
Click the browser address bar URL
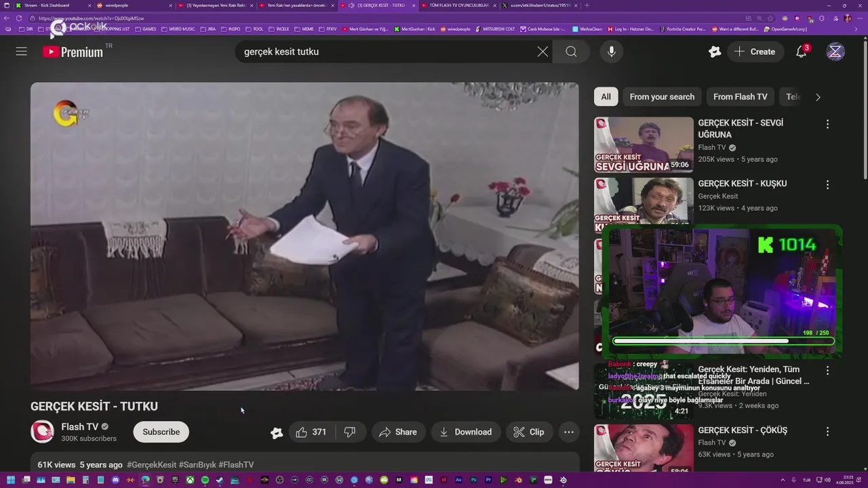92,18
